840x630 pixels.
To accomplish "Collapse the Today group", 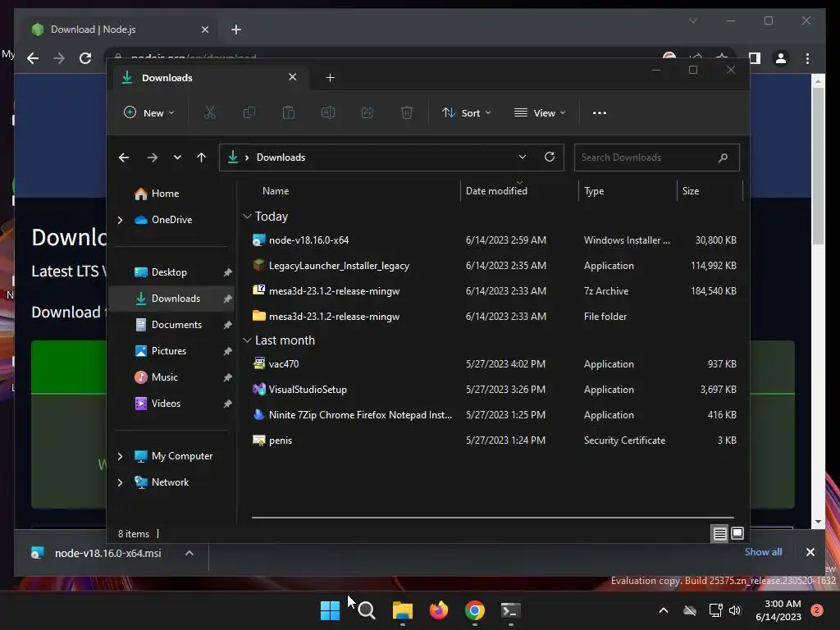I will [x=247, y=217].
